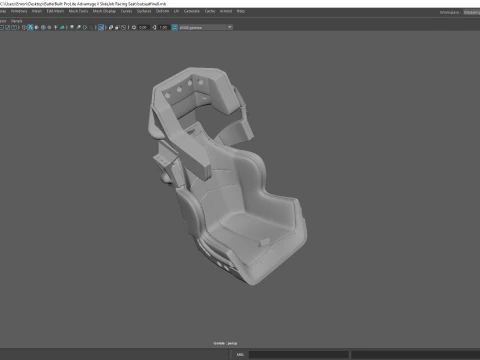Click the Gamma reset icon

pos(154,27)
